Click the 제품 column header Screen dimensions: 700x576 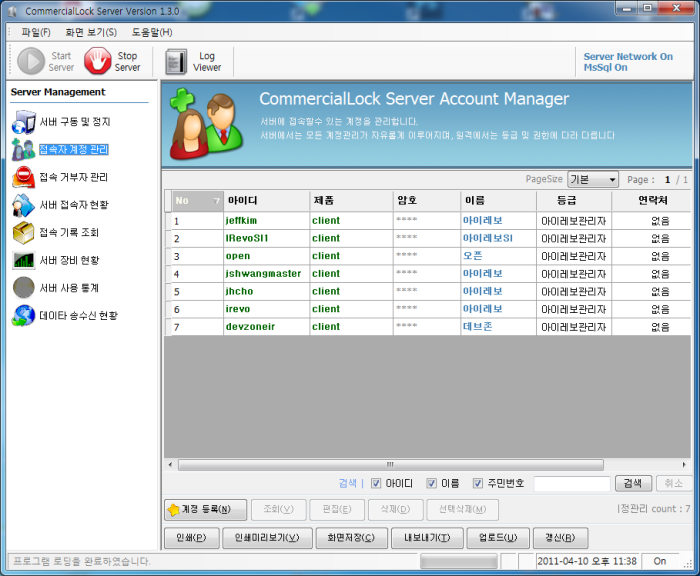click(x=351, y=201)
